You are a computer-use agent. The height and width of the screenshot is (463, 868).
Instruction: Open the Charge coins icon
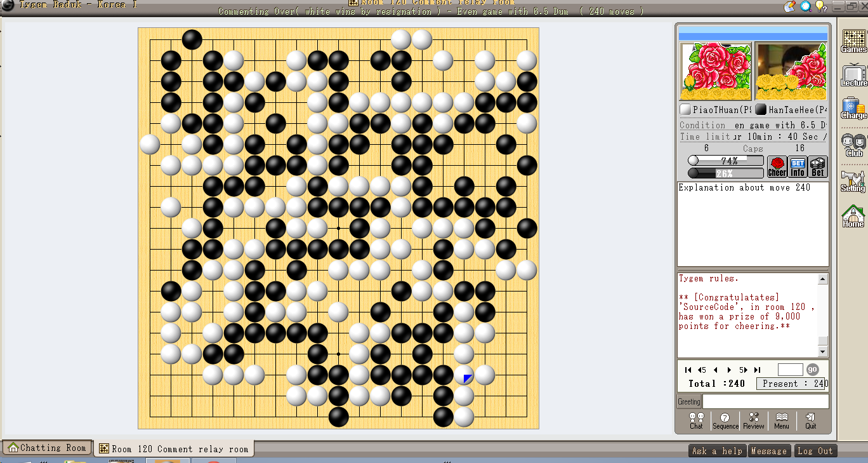point(853,108)
